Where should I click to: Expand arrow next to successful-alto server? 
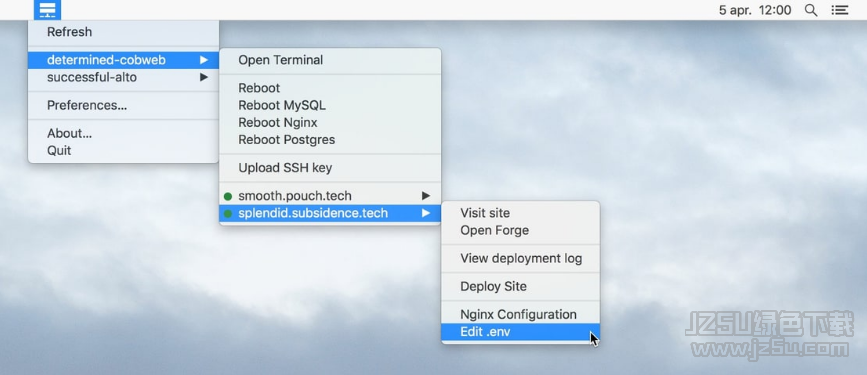[x=204, y=77]
